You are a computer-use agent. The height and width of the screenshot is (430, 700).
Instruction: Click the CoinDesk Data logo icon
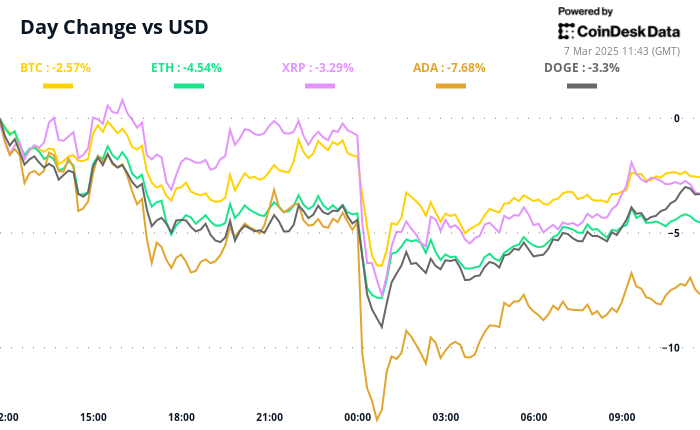click(x=567, y=30)
